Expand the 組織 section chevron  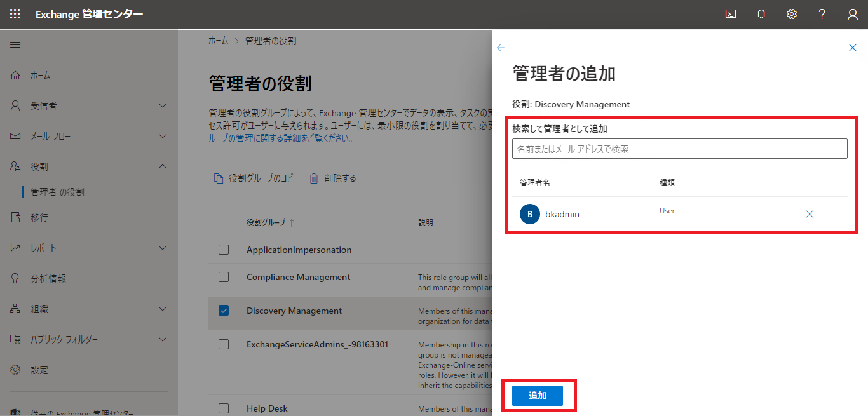tap(163, 309)
